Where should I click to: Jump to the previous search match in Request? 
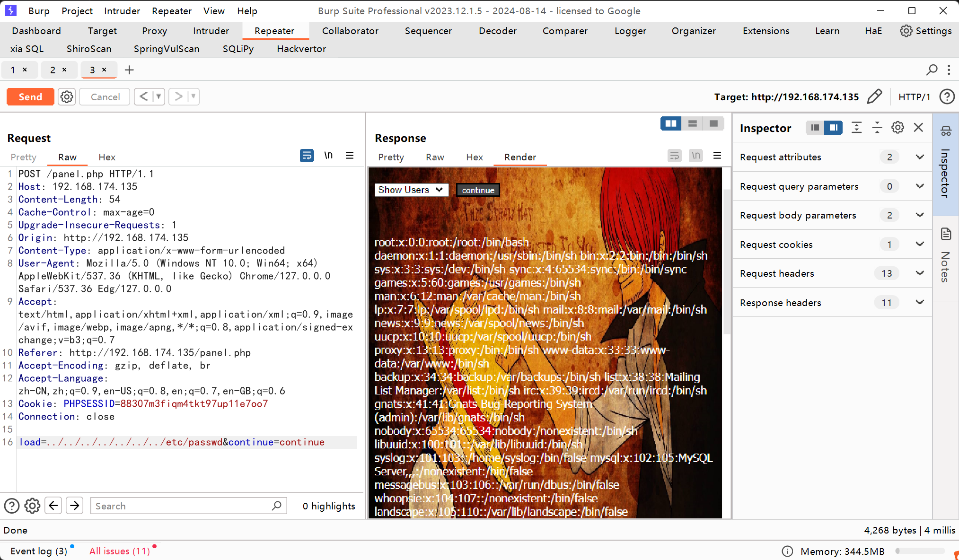coord(53,506)
